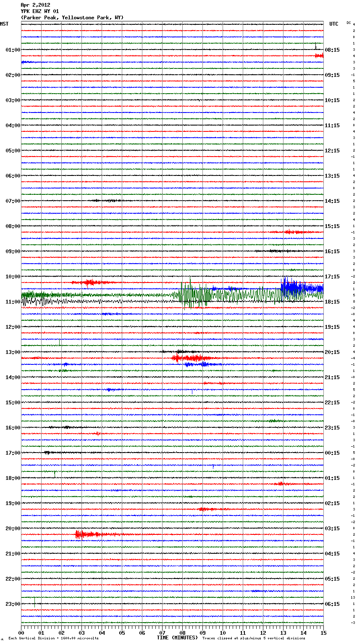The width and height of the screenshot is (357, 644).
Task: Click the "11:15" UTC time label
Action: [x=332, y=126]
